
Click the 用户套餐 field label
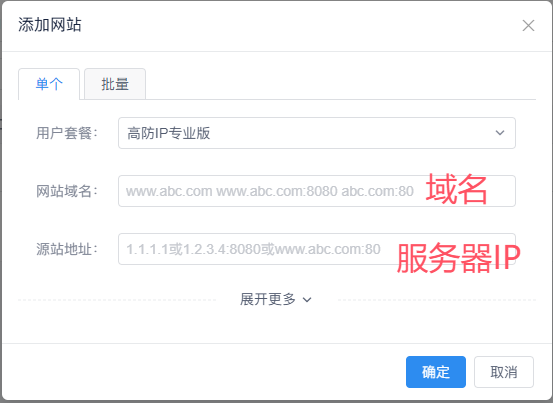(66, 133)
